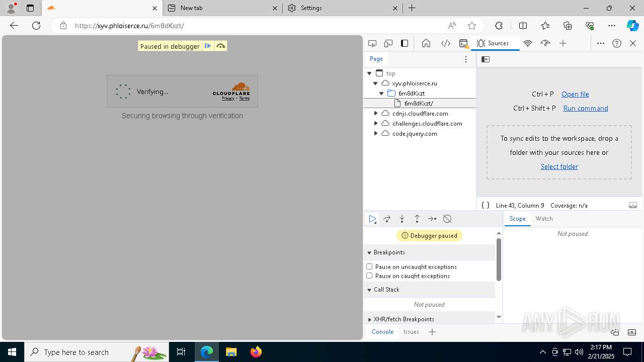The height and width of the screenshot is (362, 644).
Task: Open Cloudflare Privacy link
Action: coord(228,98)
